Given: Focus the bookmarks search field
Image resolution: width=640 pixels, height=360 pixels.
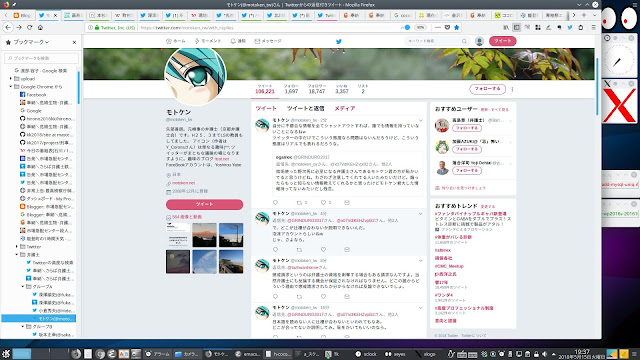Looking at the screenshot, I should click(41, 58).
